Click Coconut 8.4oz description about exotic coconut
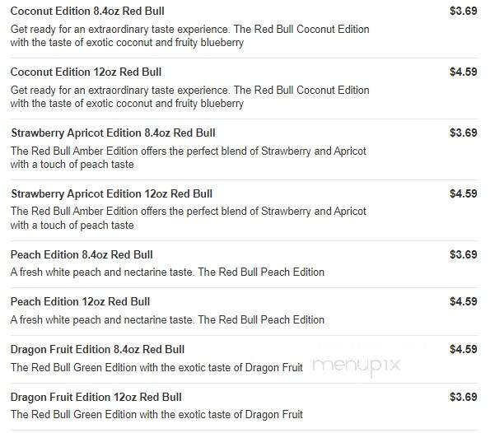Image resolution: width=504 pixels, height=433 pixels. coord(189,35)
